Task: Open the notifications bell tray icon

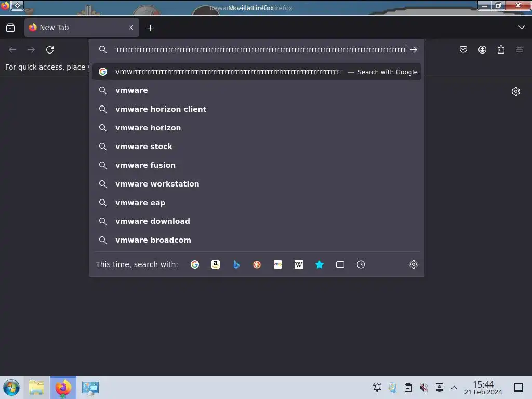Action: [x=377, y=388]
